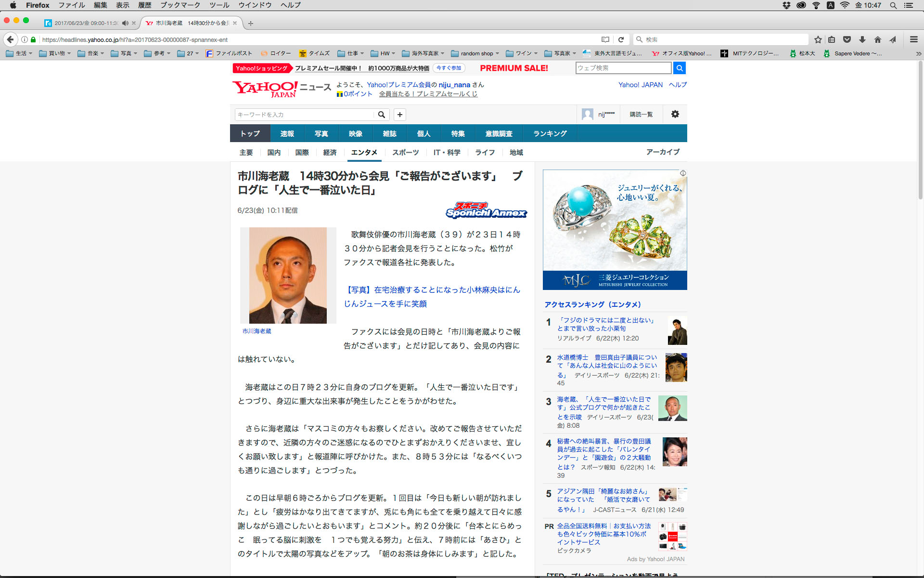Click the Firefox back navigation button

[10, 39]
